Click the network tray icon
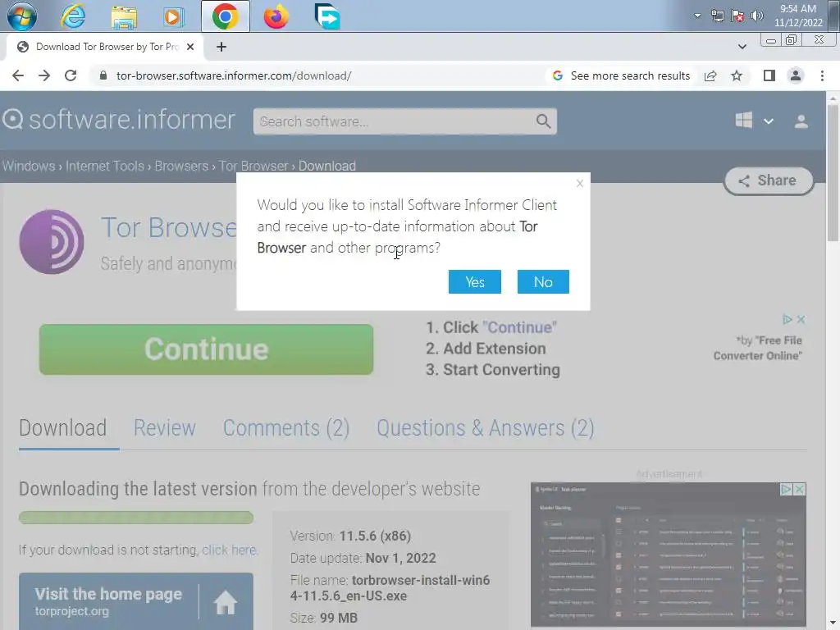The height and width of the screenshot is (630, 840). pyautogui.click(x=717, y=16)
